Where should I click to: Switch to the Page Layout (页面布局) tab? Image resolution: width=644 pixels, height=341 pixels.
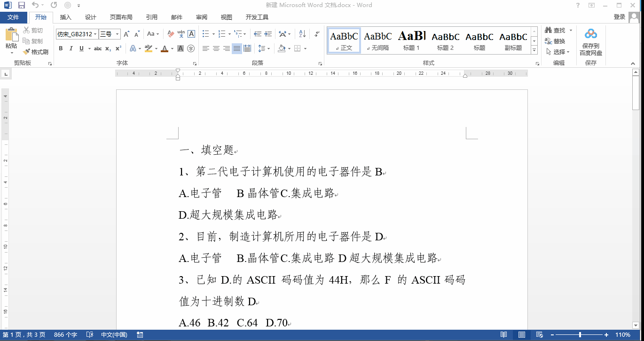tap(121, 17)
